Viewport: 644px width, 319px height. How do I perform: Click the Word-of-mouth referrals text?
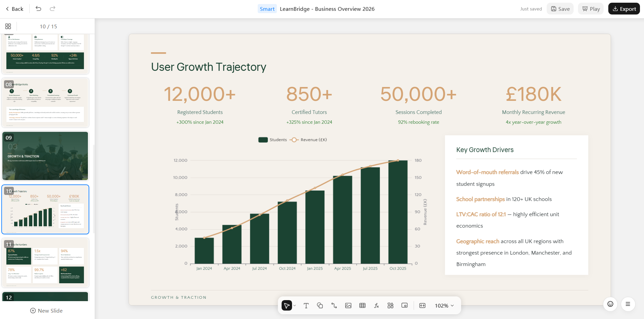[487, 172]
